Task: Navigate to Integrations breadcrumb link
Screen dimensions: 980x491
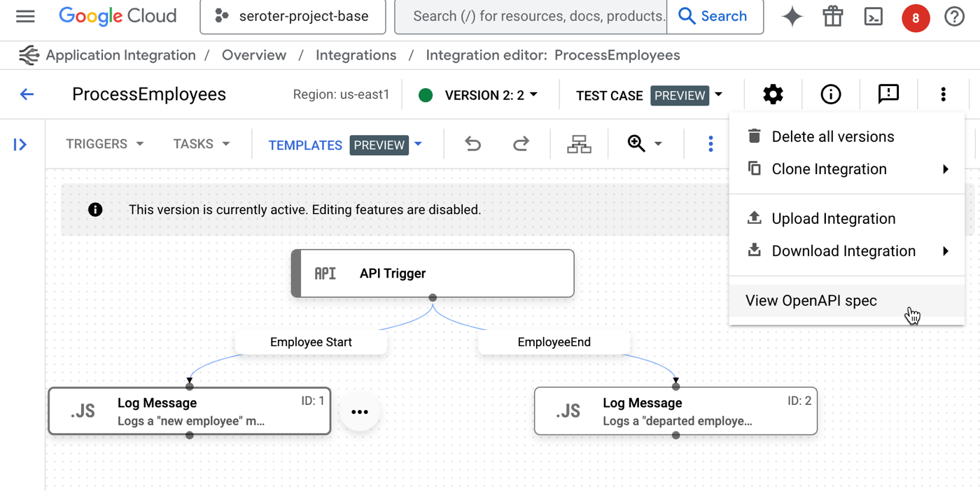Action: pos(356,55)
